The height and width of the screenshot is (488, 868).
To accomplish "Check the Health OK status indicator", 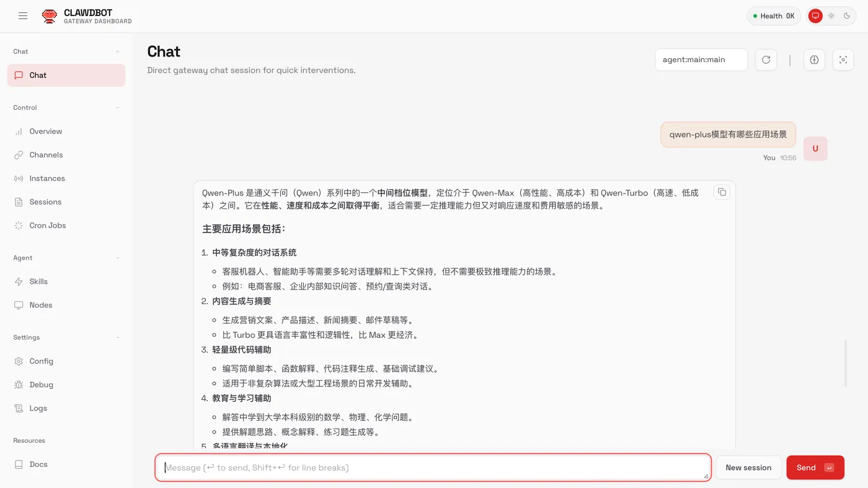I will pyautogui.click(x=773, y=16).
